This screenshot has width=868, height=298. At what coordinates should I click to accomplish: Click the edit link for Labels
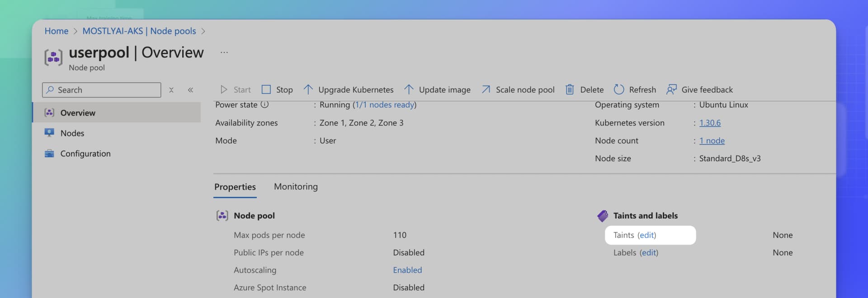pyautogui.click(x=649, y=253)
